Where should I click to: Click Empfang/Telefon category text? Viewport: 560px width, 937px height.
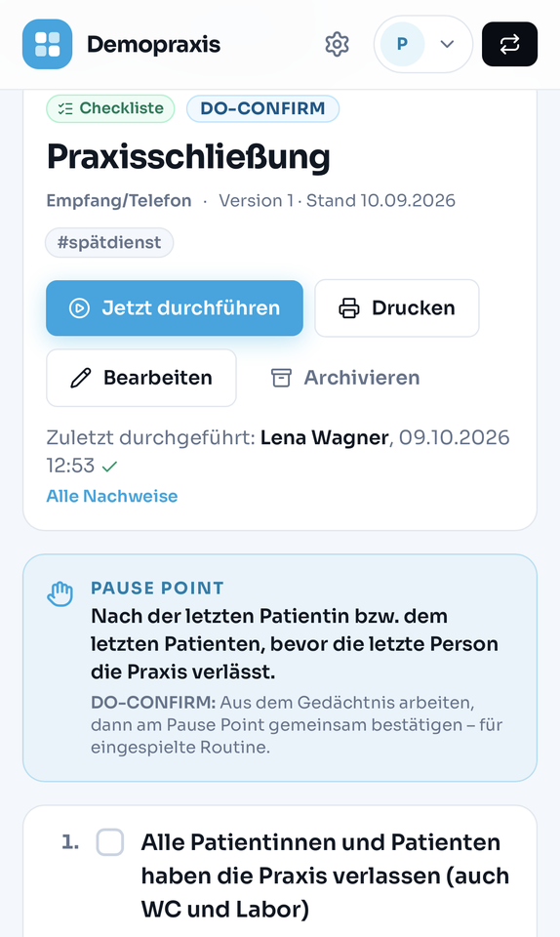coord(119,200)
